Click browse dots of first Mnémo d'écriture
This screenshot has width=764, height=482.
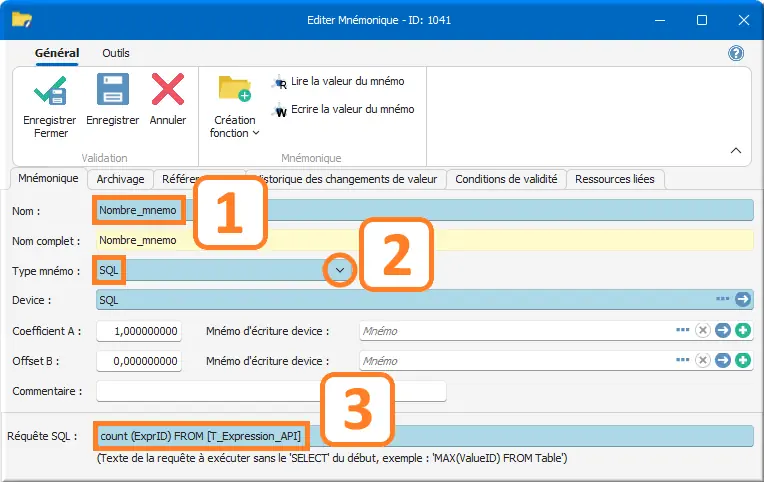[x=683, y=330]
